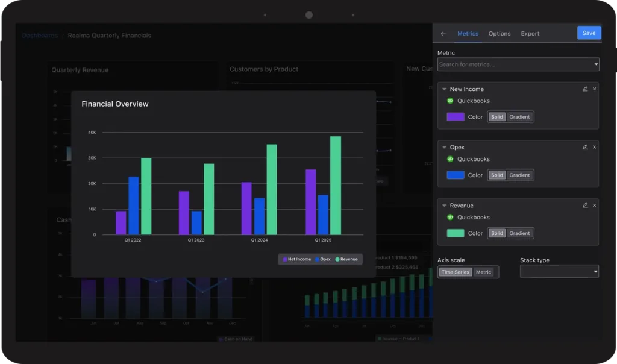
Task: Switch to the Options tab
Action: click(x=500, y=34)
